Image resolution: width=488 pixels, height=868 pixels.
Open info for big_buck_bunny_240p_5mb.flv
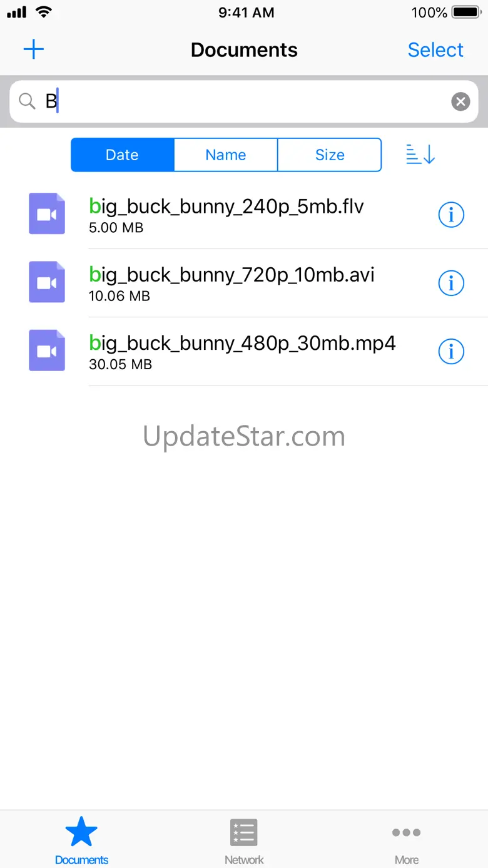tap(450, 215)
